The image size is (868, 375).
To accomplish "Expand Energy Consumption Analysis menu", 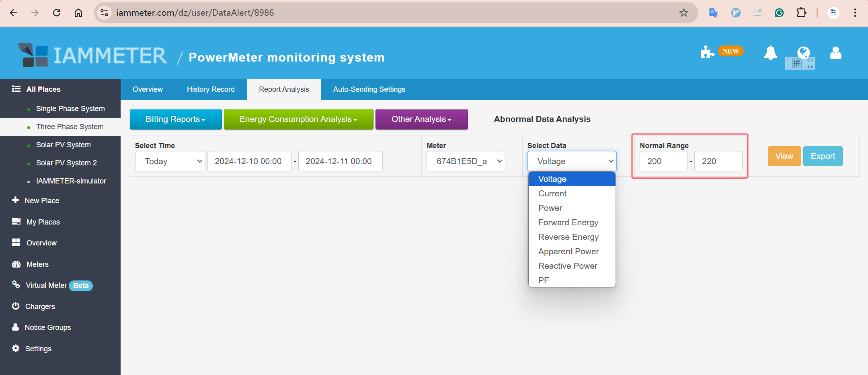I will pos(298,119).
